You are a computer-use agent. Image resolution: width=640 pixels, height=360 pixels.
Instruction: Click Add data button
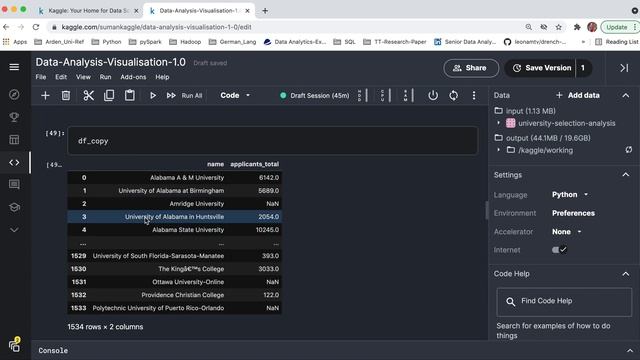pos(578,96)
